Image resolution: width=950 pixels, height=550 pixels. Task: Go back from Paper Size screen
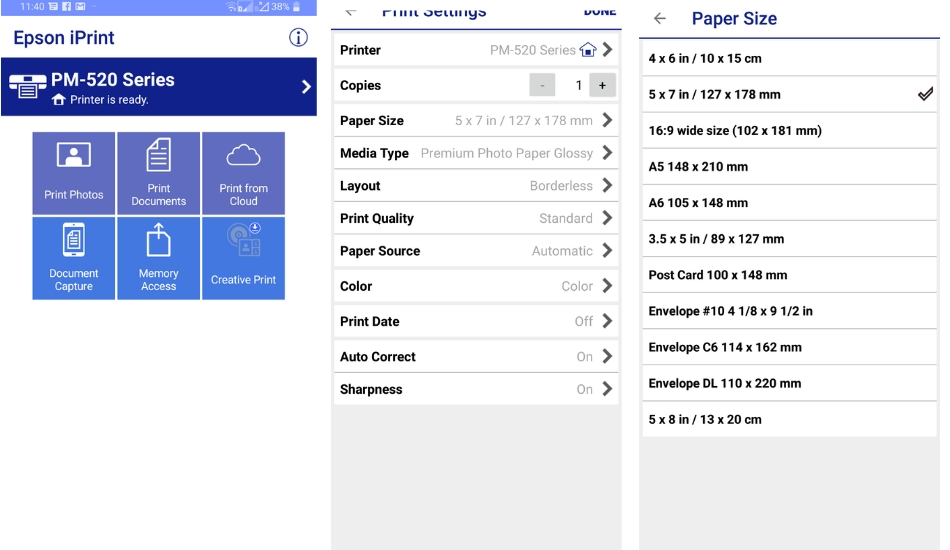tap(660, 19)
